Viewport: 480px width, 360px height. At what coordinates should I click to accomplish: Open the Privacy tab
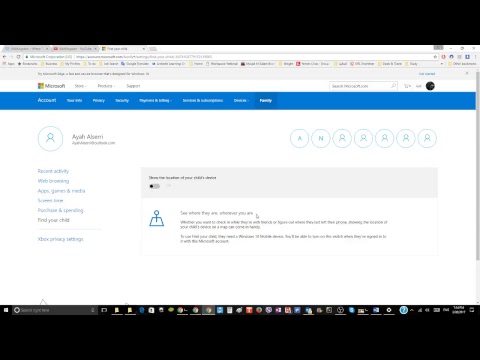(x=99, y=100)
